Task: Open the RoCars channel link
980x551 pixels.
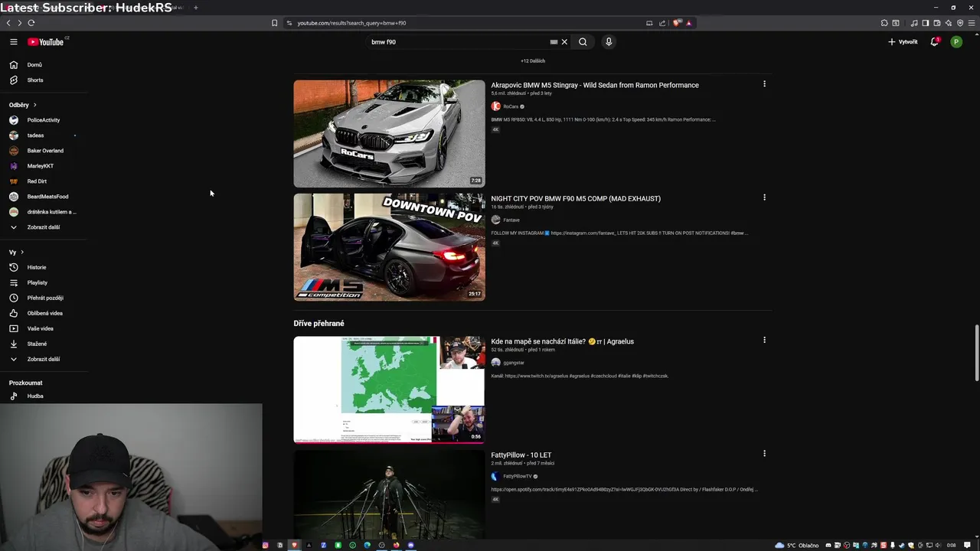Action: pos(511,106)
